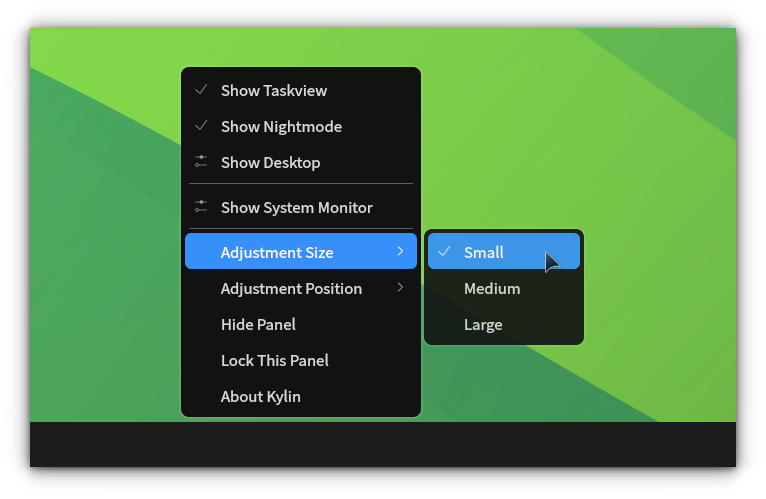Click the checkmark beside the Small option
Image resolution: width=766 pixels, height=499 pixels.
tap(444, 252)
